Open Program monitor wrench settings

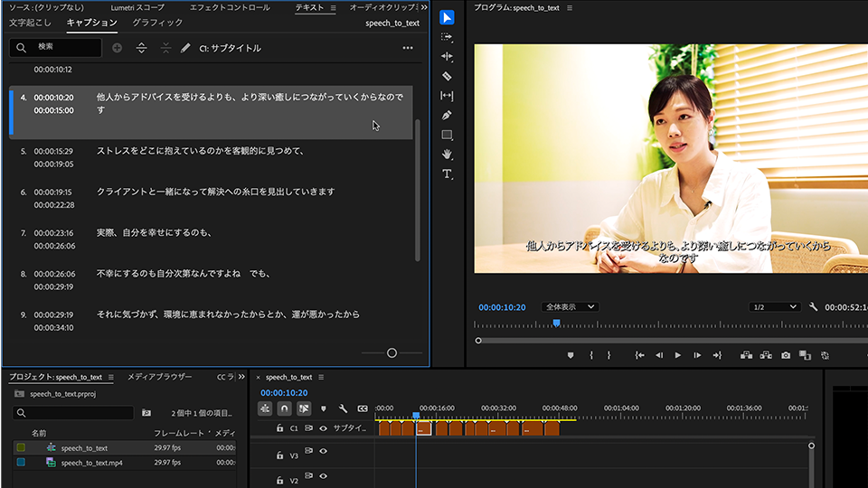(813, 306)
